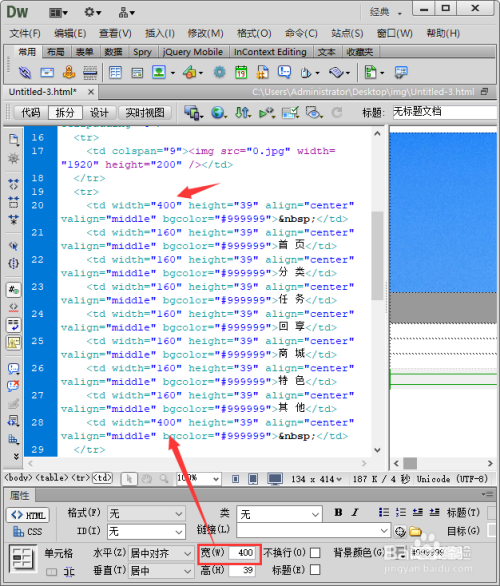Open the 垂直(T) alignment dropdown
Image resolution: width=500 pixels, height=586 pixels.
(x=161, y=571)
